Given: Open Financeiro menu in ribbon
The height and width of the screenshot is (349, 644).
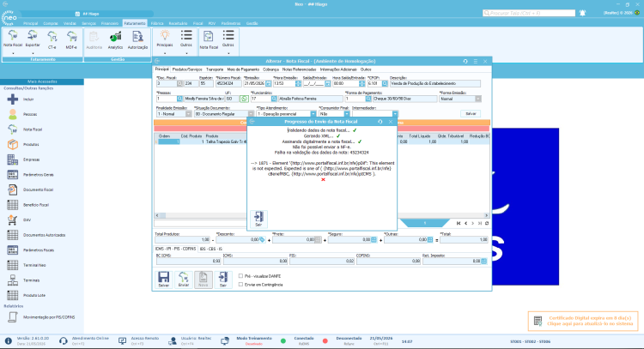Looking at the screenshot, I should pos(110,23).
